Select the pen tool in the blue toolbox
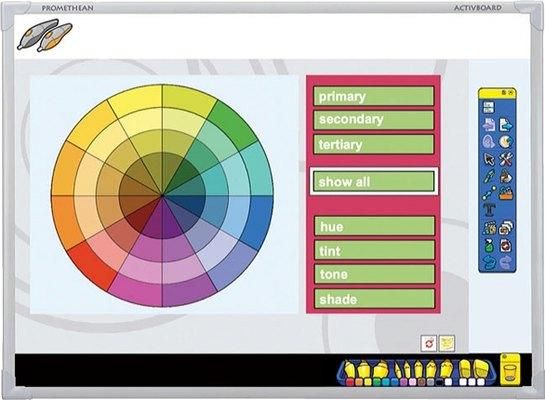Image resolution: width=545 pixels, height=400 pixels. (489, 177)
